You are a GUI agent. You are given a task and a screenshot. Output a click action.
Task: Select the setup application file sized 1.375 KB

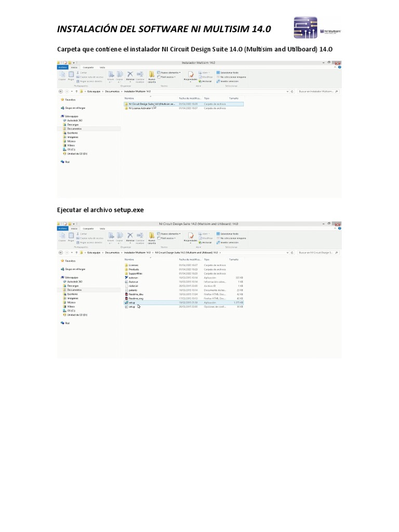pyautogui.click(x=183, y=302)
